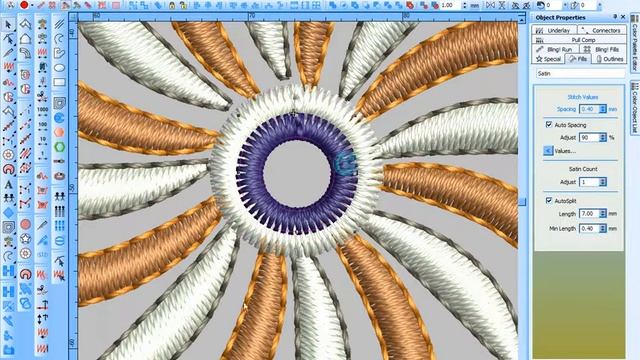Click the mirror horizontally icon
Viewport: 640px width, 360px height.
tap(490, 5)
